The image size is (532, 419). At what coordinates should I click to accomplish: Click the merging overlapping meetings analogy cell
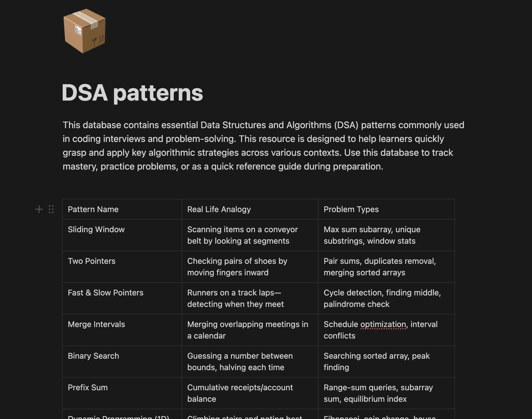coord(248,330)
